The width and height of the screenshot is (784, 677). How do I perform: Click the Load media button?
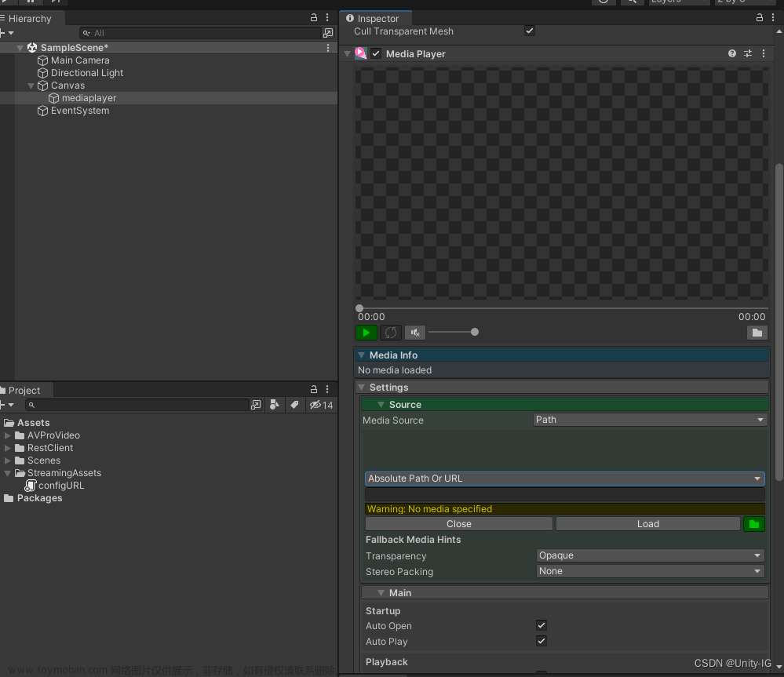tap(648, 523)
